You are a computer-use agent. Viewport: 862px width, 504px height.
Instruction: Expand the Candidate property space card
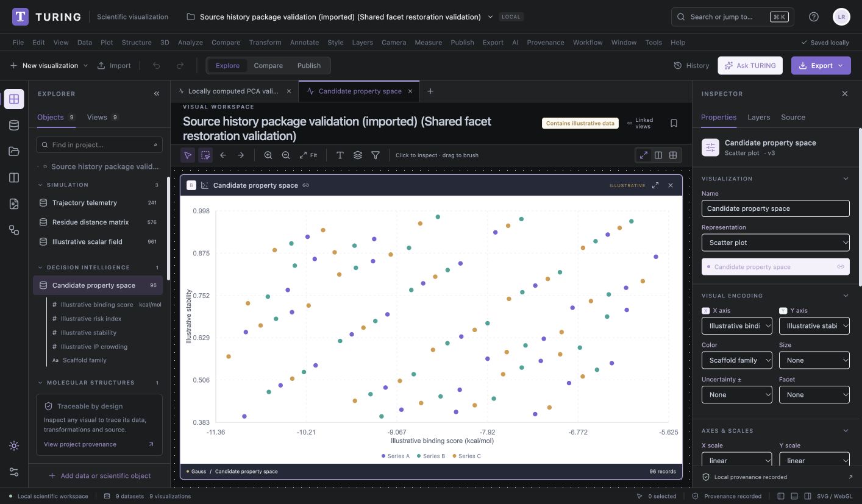tap(655, 185)
